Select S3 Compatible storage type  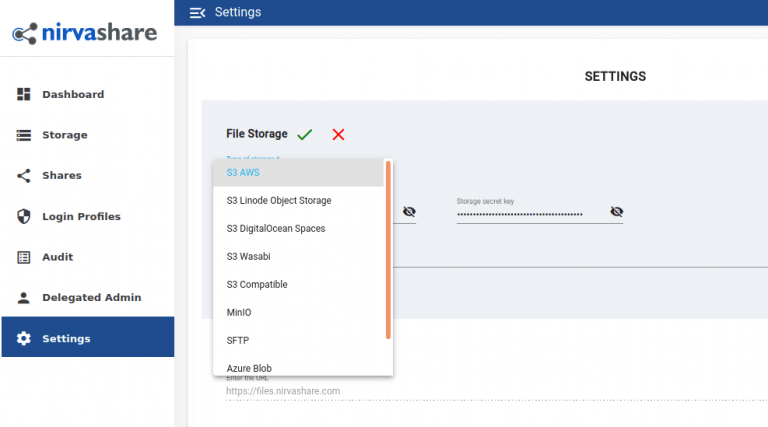(298, 285)
